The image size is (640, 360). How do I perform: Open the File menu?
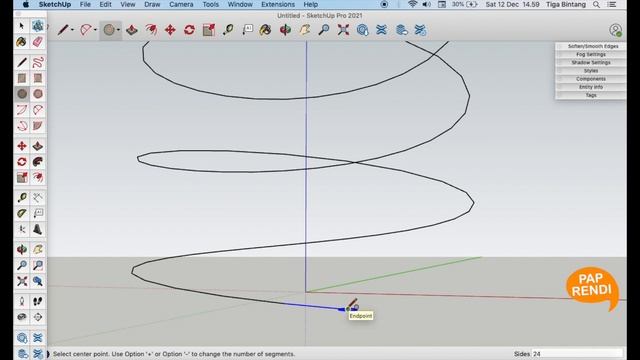(85, 4)
